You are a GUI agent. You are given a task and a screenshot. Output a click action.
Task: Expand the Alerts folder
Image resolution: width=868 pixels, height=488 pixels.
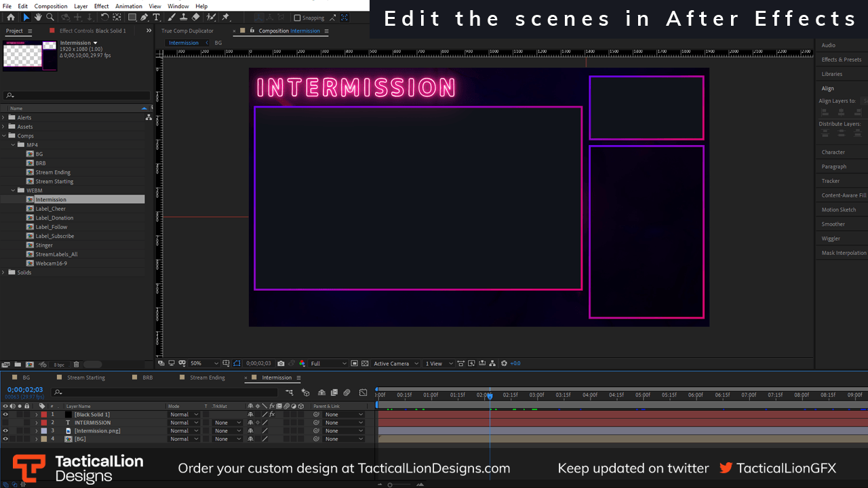coord(3,117)
